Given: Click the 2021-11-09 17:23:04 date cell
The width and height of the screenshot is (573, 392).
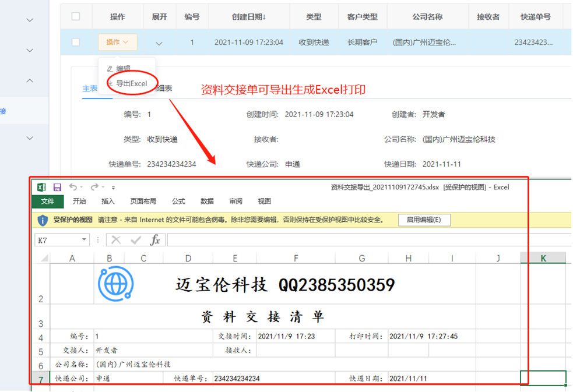Looking at the screenshot, I should click(248, 43).
